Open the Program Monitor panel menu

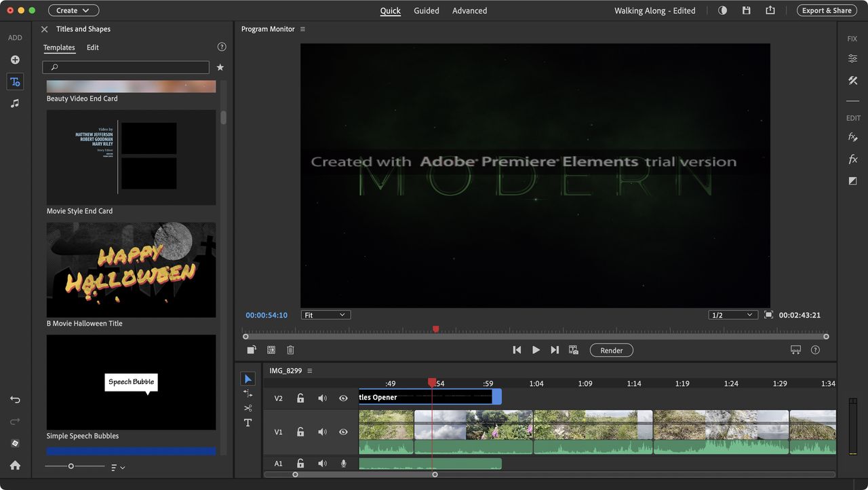pyautogui.click(x=302, y=29)
